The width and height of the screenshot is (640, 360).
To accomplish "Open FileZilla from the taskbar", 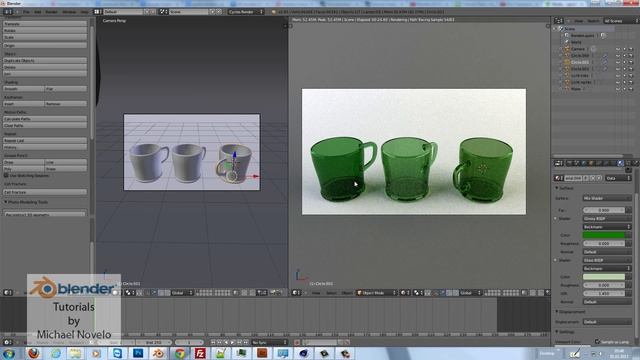I will tap(200, 353).
